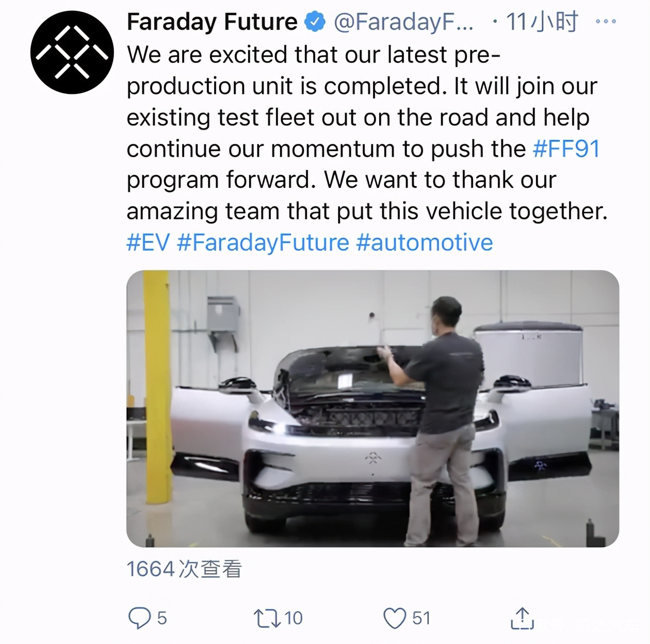Open the tweet options via the three-dots menu
Screen dimensions: 650x644
click(x=606, y=22)
